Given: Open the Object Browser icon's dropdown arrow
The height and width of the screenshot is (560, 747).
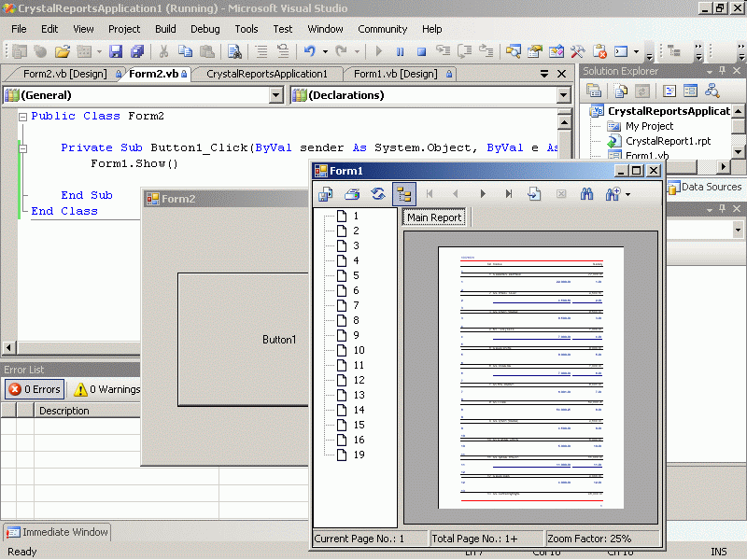Looking at the screenshot, I should pyautogui.click(x=637, y=51).
